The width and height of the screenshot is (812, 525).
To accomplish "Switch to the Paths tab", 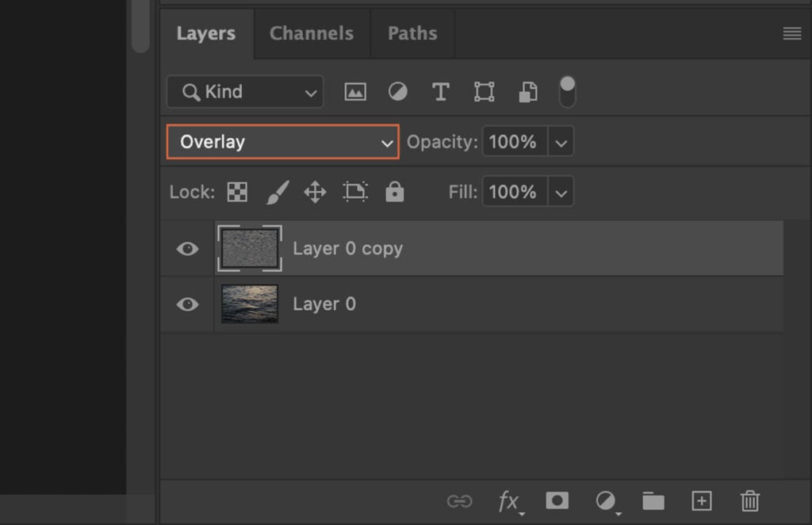I will (x=412, y=33).
